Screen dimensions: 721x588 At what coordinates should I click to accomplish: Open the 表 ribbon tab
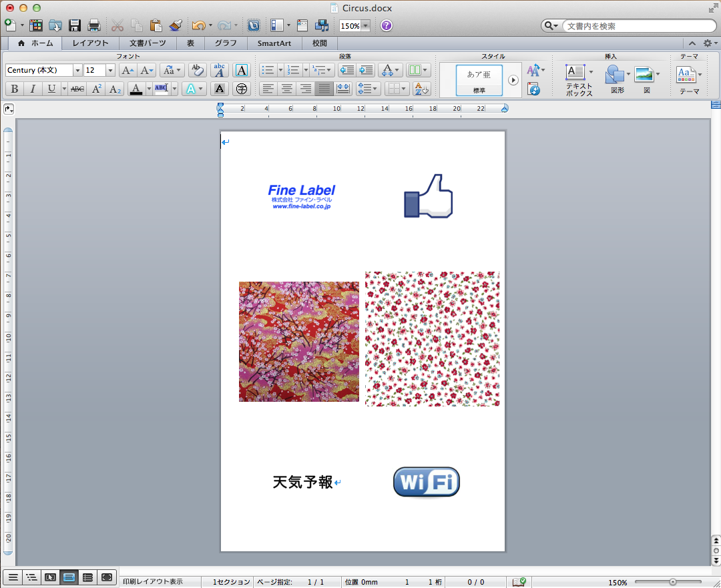click(x=190, y=43)
